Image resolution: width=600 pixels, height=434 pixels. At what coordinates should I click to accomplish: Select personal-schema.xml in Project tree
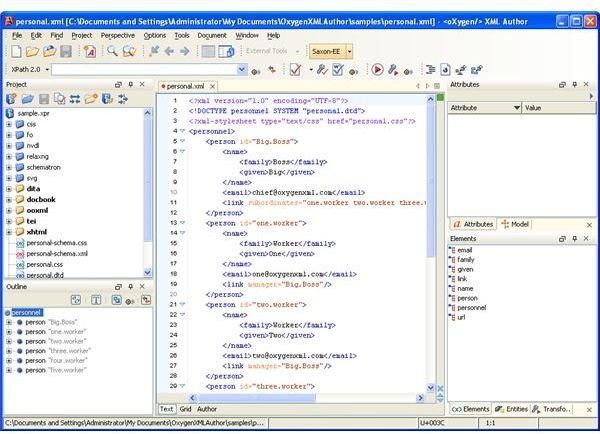(x=57, y=253)
